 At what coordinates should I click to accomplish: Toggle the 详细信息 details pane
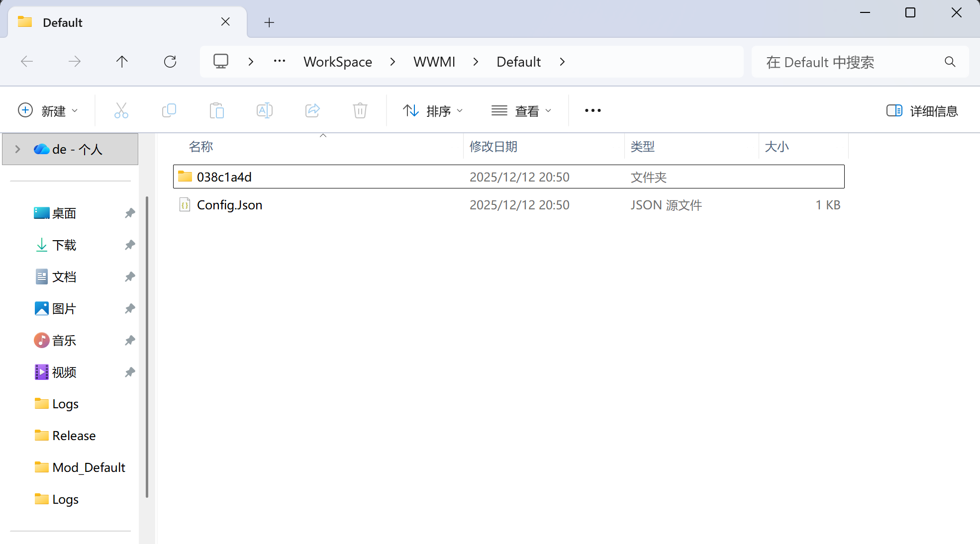pos(922,111)
